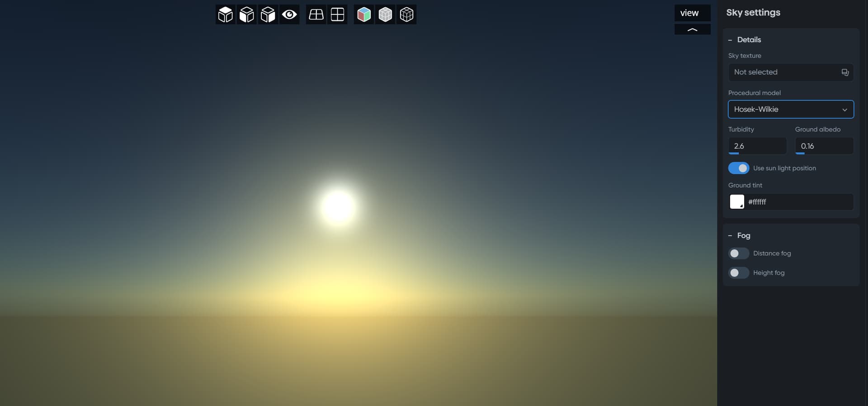The width and height of the screenshot is (868, 406).
Task: Collapse the Details section
Action: pos(730,40)
